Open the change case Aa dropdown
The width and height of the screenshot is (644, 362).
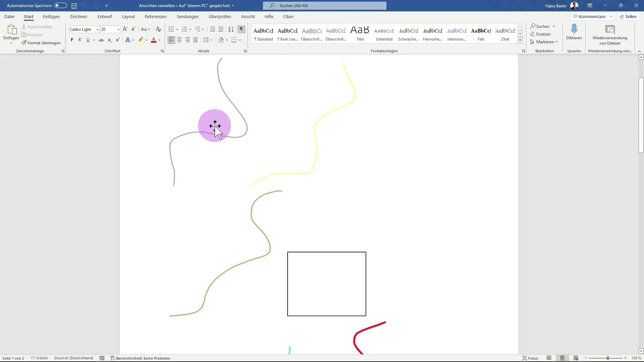145,29
